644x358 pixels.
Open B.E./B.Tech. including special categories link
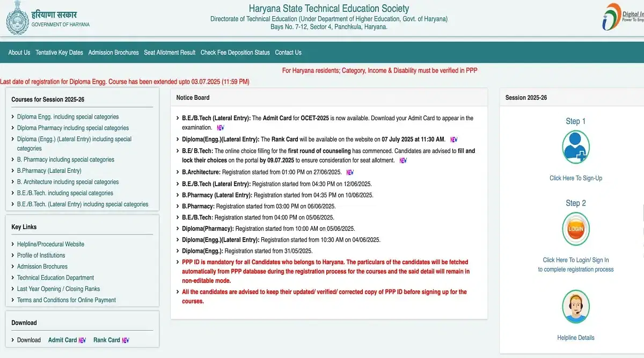click(65, 193)
